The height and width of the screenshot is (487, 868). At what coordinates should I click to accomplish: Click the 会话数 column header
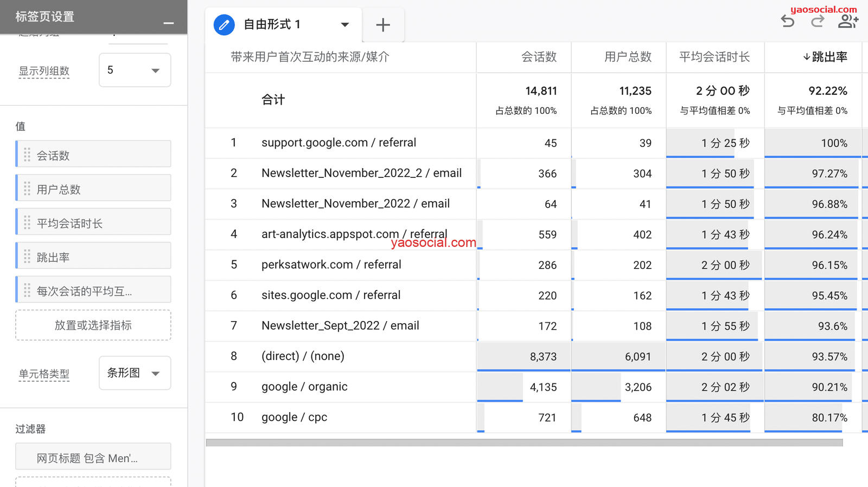[x=538, y=57]
